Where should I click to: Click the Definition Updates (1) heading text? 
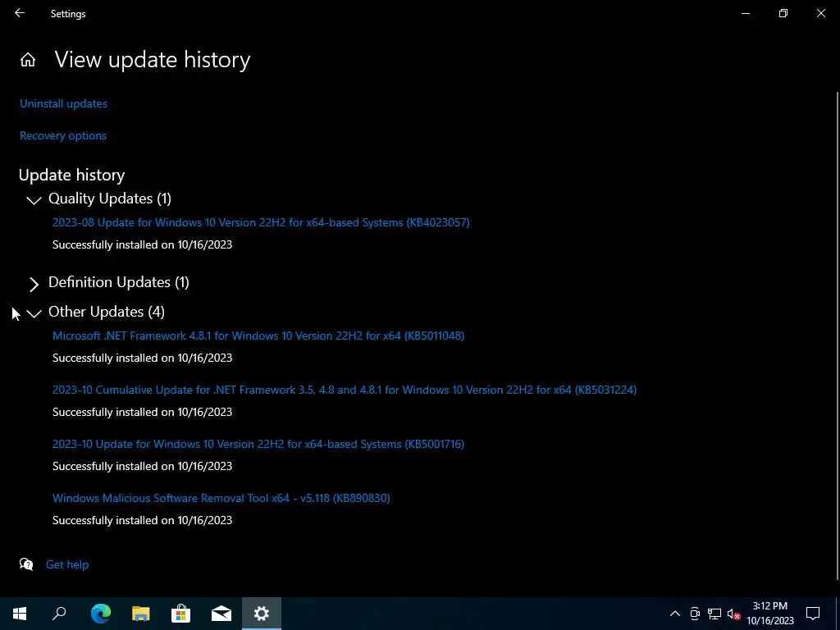click(x=119, y=282)
